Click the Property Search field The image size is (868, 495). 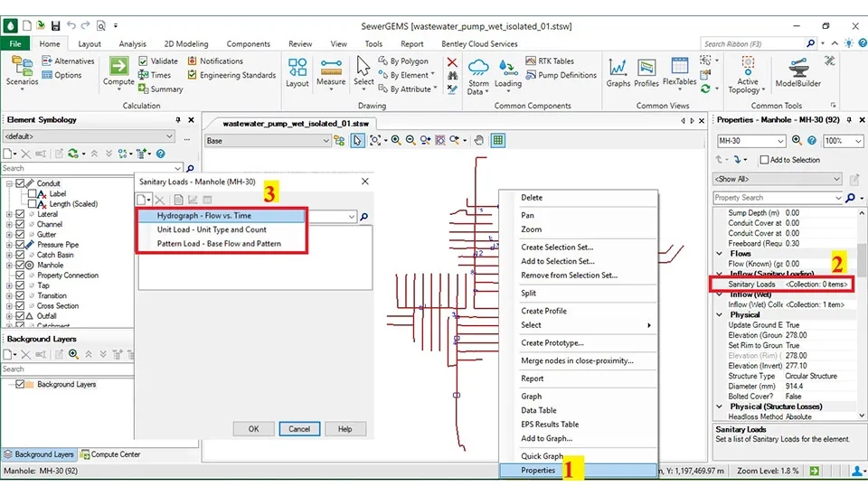773,198
